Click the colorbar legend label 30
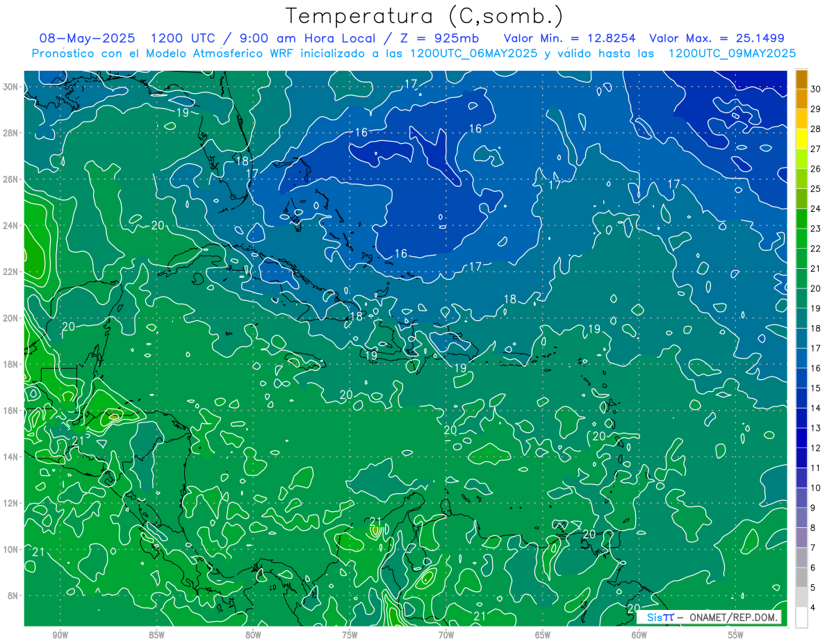834x644 pixels. (816, 89)
